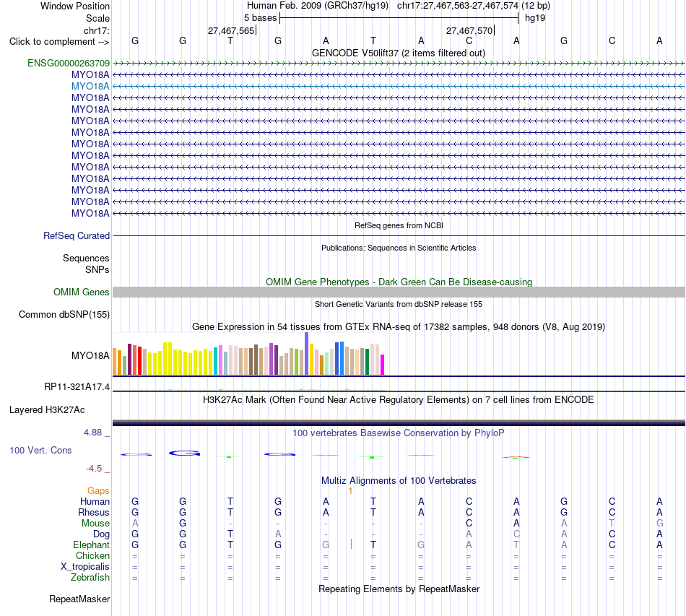Viewport: 686px width, 616px height.
Task: Open the OMIM Gene Phenotypes track title
Action: coord(399,282)
